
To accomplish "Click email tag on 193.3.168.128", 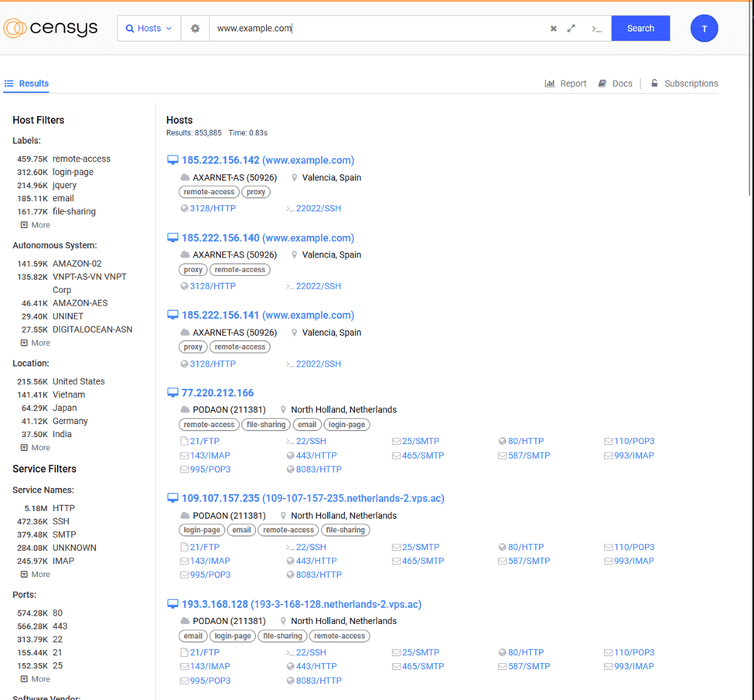I will point(193,636).
